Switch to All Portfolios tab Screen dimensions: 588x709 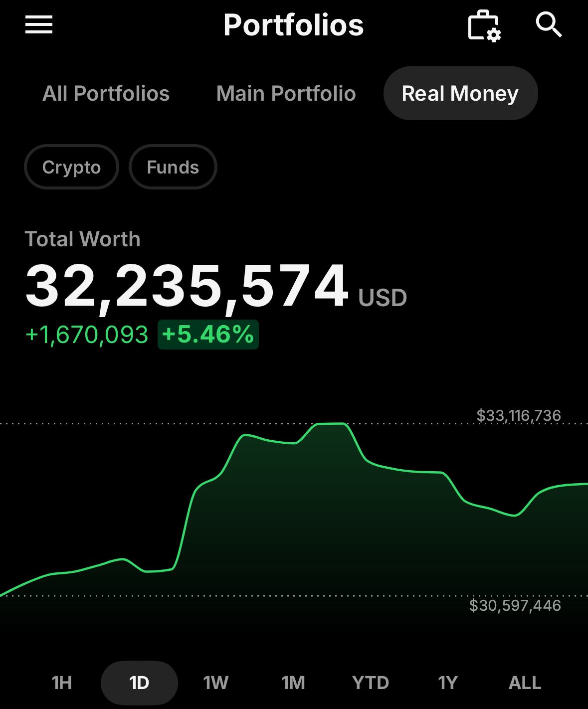(106, 93)
